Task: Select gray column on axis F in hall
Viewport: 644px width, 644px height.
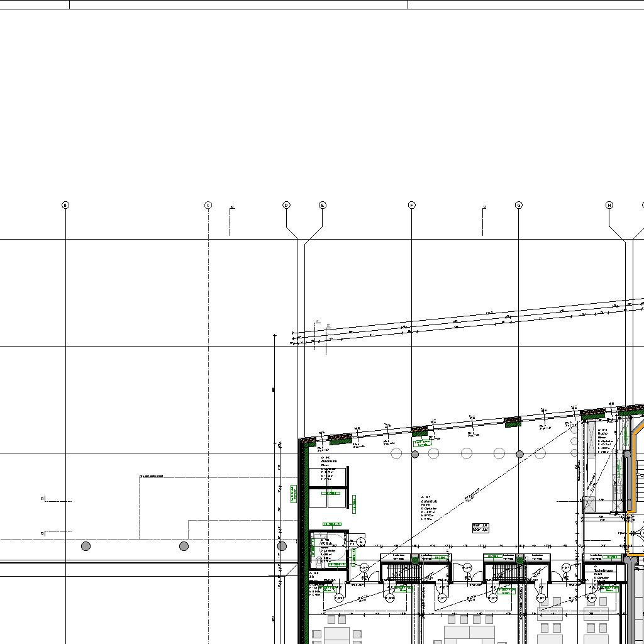Action: pyautogui.click(x=415, y=454)
